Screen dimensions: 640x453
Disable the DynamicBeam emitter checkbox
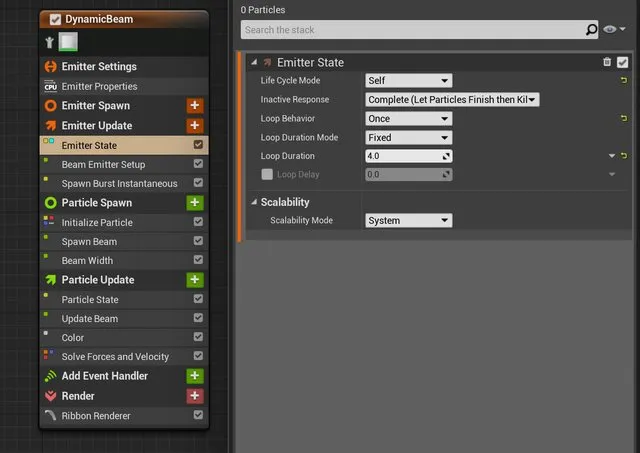click(x=55, y=19)
